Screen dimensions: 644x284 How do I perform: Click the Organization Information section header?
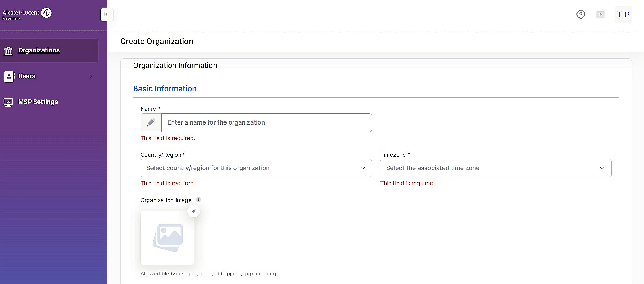pyautogui.click(x=175, y=66)
